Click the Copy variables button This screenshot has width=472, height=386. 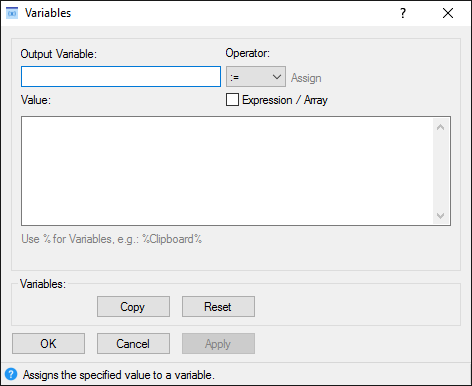coord(133,306)
